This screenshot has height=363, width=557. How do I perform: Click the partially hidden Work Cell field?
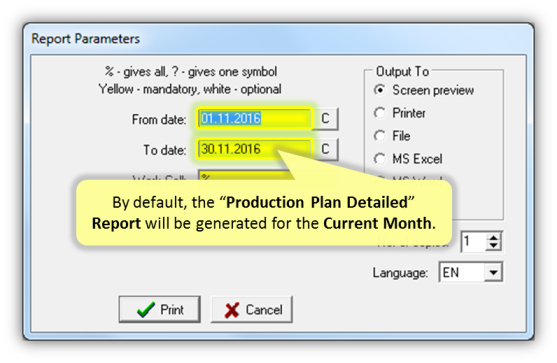pyautogui.click(x=245, y=176)
